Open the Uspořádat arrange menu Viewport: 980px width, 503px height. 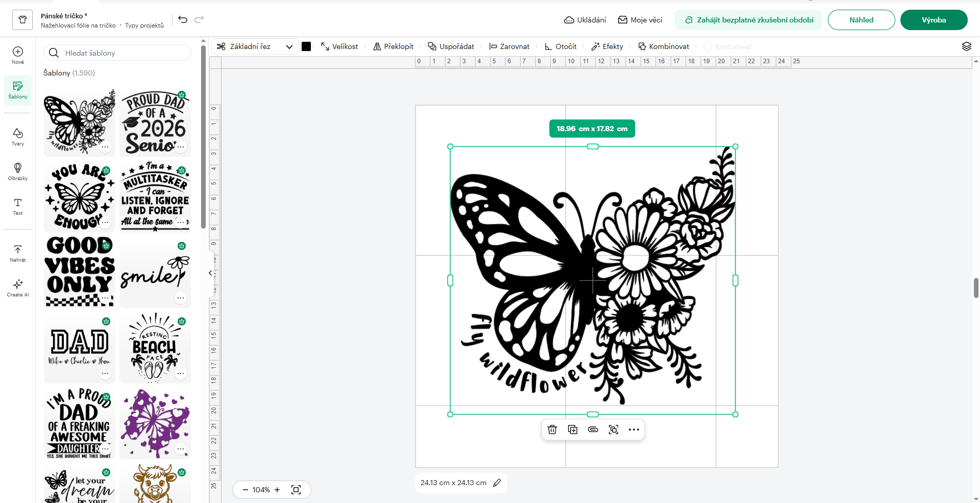tap(451, 46)
